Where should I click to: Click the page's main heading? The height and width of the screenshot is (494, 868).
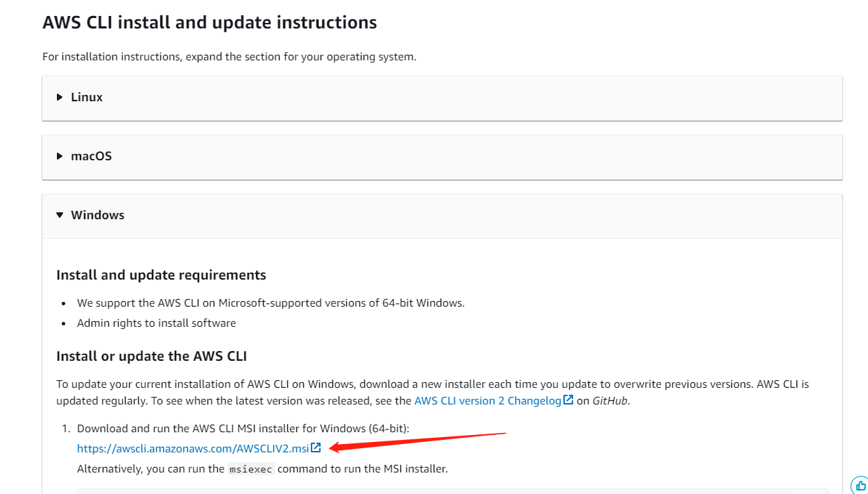coord(210,22)
